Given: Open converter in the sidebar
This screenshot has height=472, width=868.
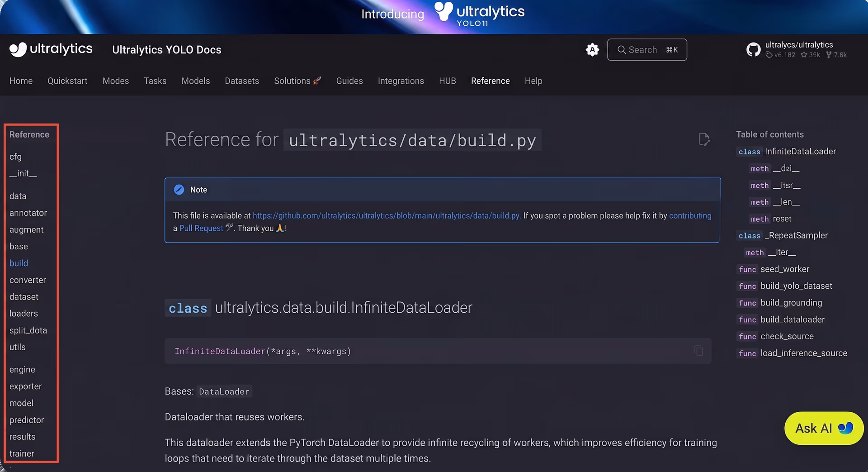Looking at the screenshot, I should (28, 280).
